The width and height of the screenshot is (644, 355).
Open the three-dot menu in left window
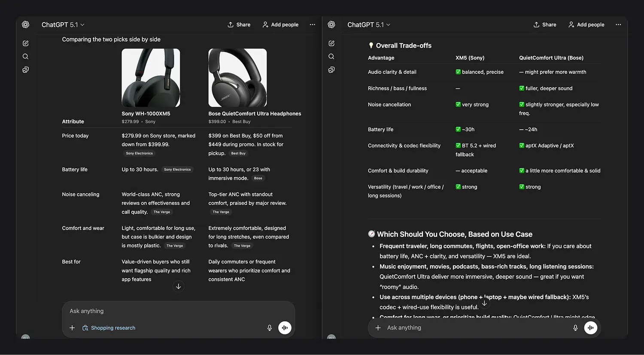[313, 24]
